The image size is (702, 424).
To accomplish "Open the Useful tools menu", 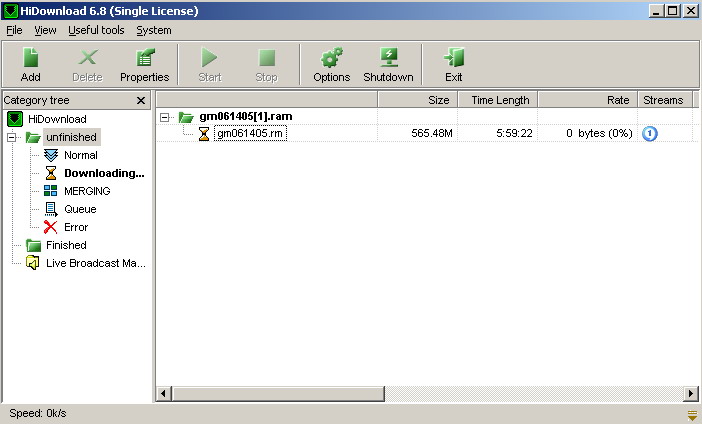I will click(x=96, y=30).
